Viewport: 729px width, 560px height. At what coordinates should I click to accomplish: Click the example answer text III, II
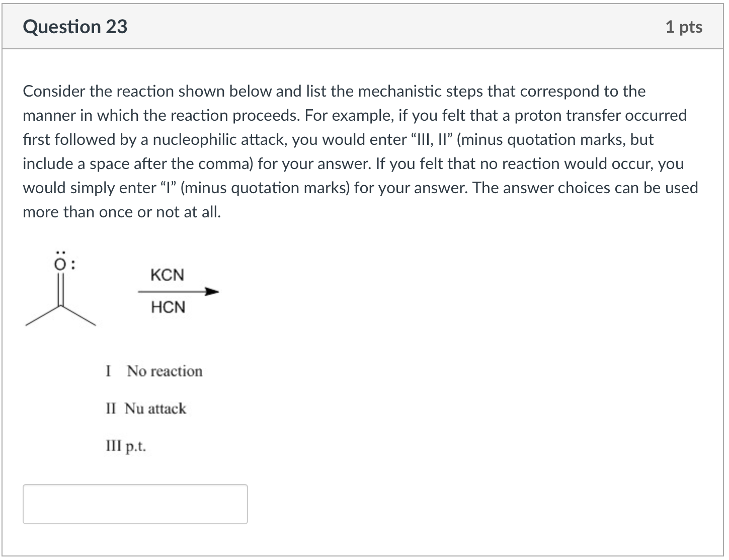(432, 139)
